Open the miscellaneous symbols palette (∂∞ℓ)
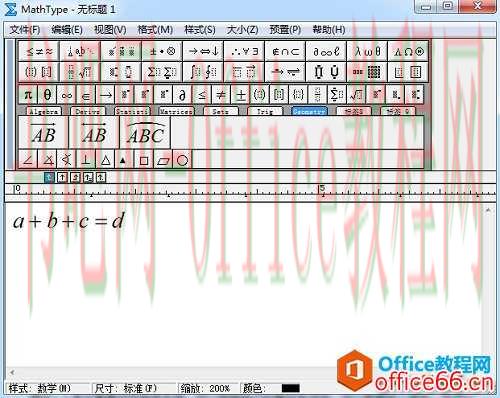This screenshot has width=500, height=398. pyautogui.click(x=326, y=51)
